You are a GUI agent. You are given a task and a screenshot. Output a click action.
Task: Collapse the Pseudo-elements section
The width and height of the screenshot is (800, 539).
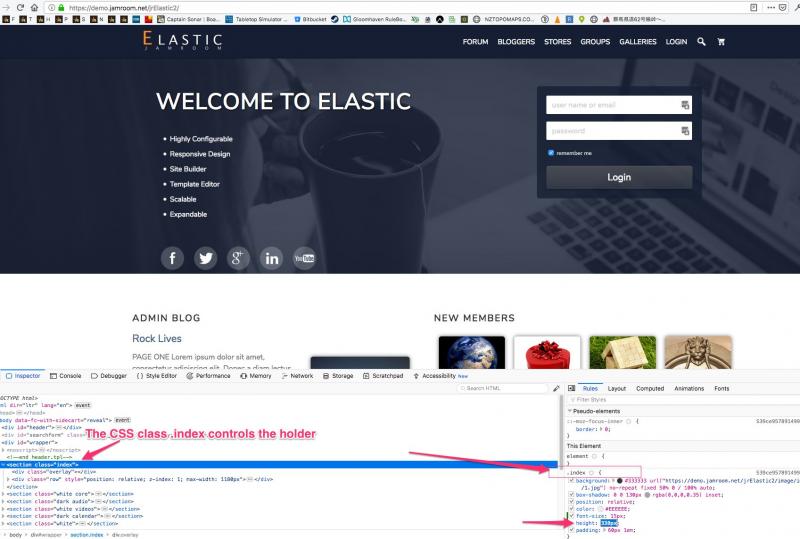click(x=570, y=411)
